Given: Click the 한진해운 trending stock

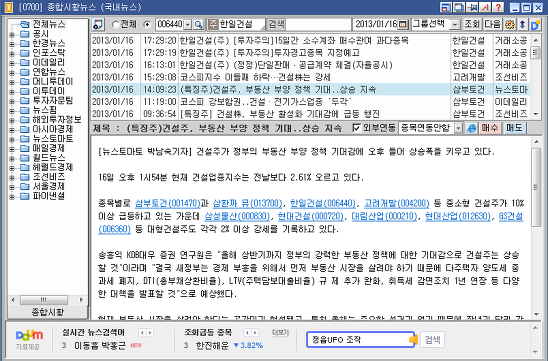Looking at the screenshot, I should (212, 345).
